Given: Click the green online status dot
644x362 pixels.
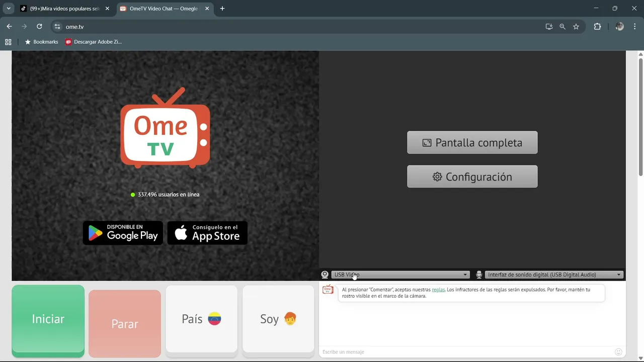Looking at the screenshot, I should pyautogui.click(x=133, y=195).
